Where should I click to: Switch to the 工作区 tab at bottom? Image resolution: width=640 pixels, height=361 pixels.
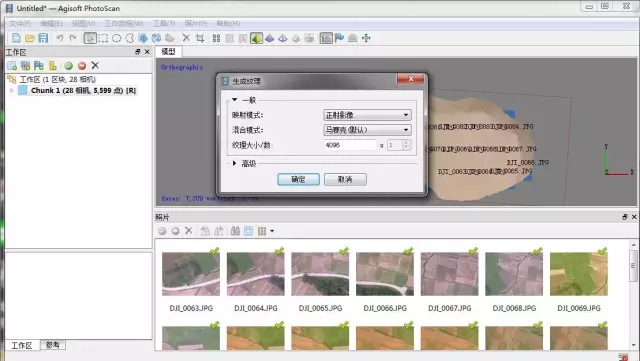22,345
